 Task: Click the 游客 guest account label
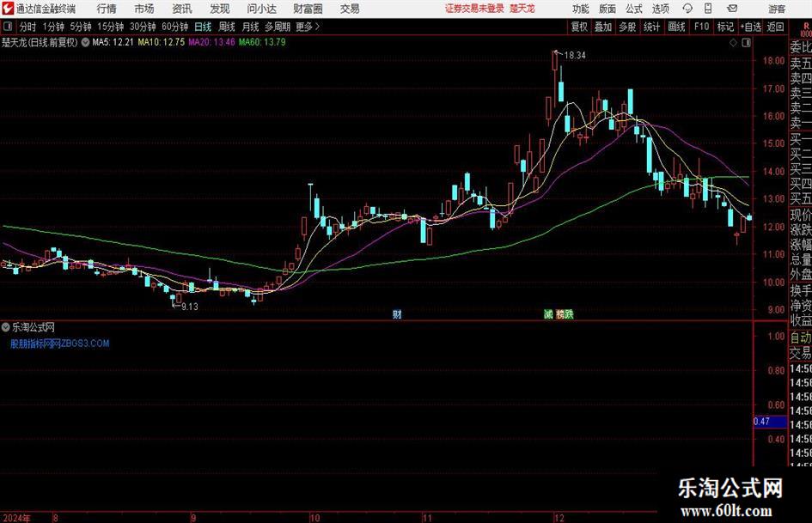(777, 9)
